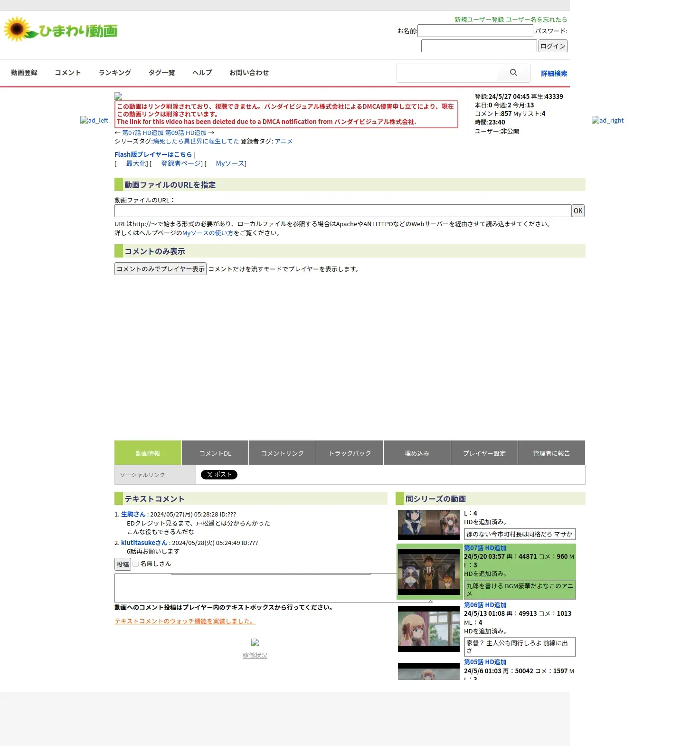Click comment box 家督？主人公も同行しろよ
Screen dimensions: 700x746
(x=520, y=647)
